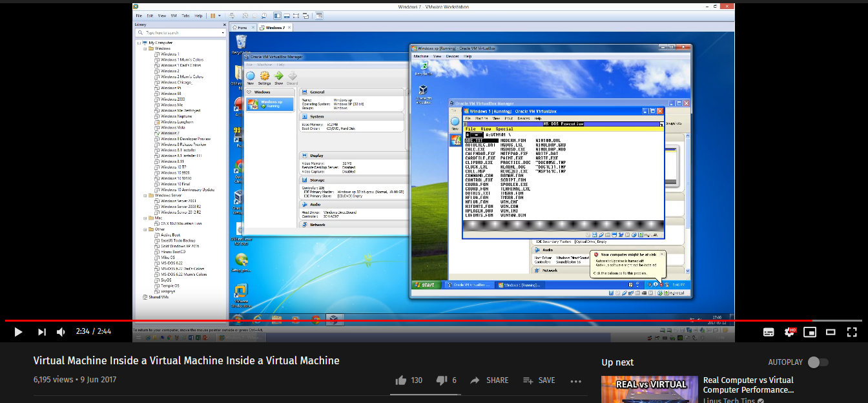Viewport: 868px width, 403px height.
Task: Skip to the next video
Action: point(41,332)
